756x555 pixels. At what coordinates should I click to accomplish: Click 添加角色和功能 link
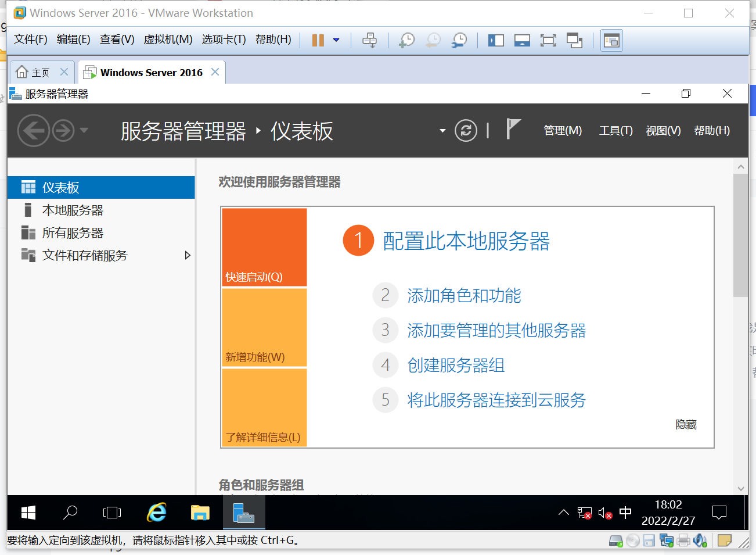[464, 295]
